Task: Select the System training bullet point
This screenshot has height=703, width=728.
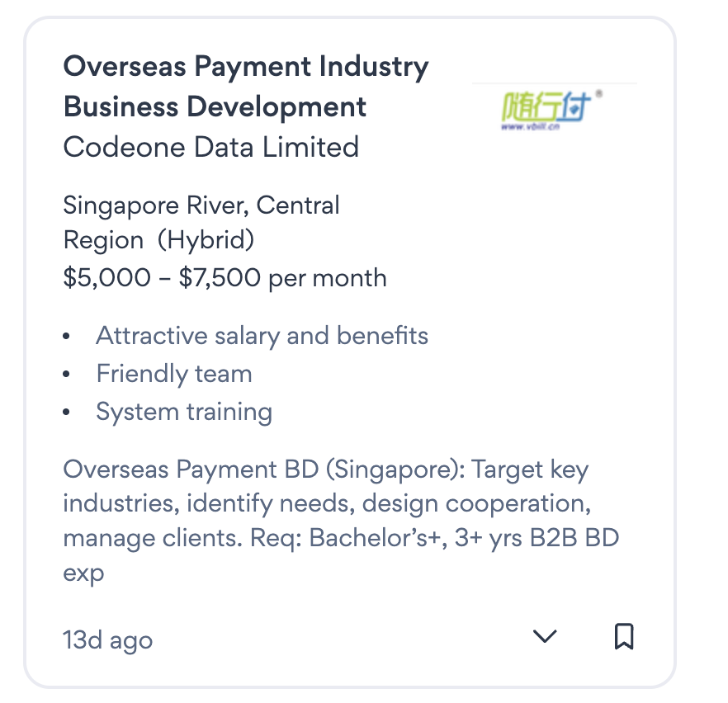Action: 183,411
